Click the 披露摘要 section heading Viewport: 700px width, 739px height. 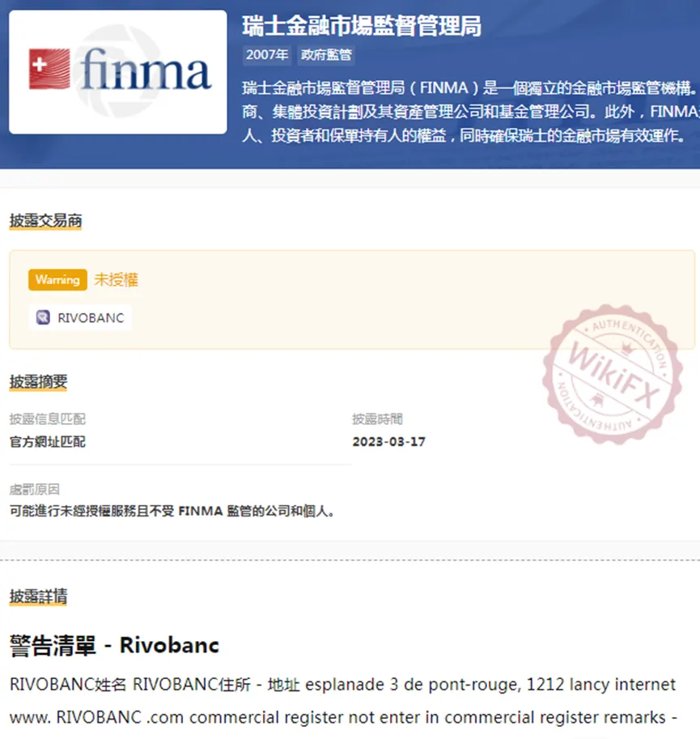pyautogui.click(x=39, y=382)
